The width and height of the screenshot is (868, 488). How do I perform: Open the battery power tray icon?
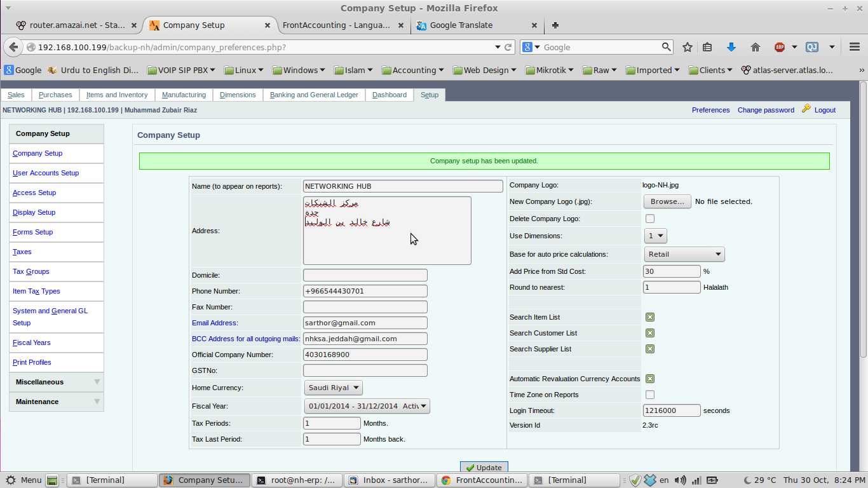point(712,480)
